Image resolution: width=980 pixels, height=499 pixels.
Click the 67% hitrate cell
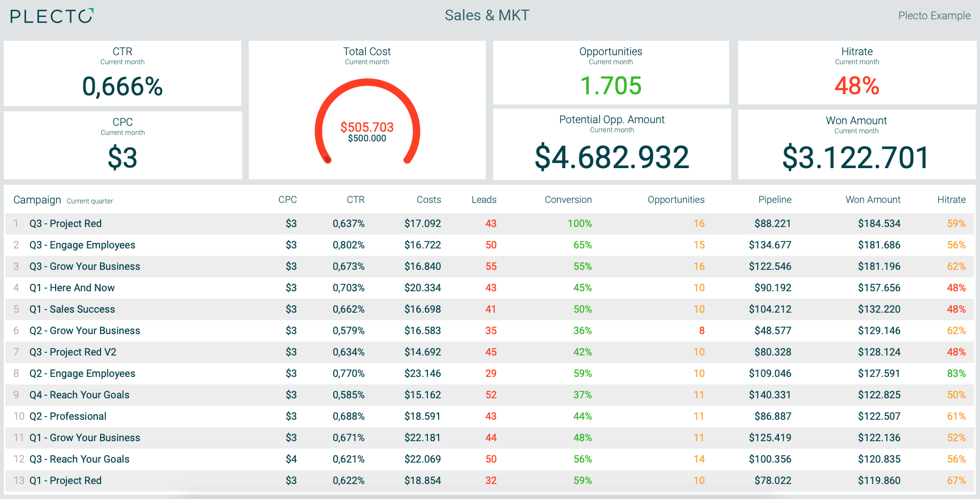(956, 481)
